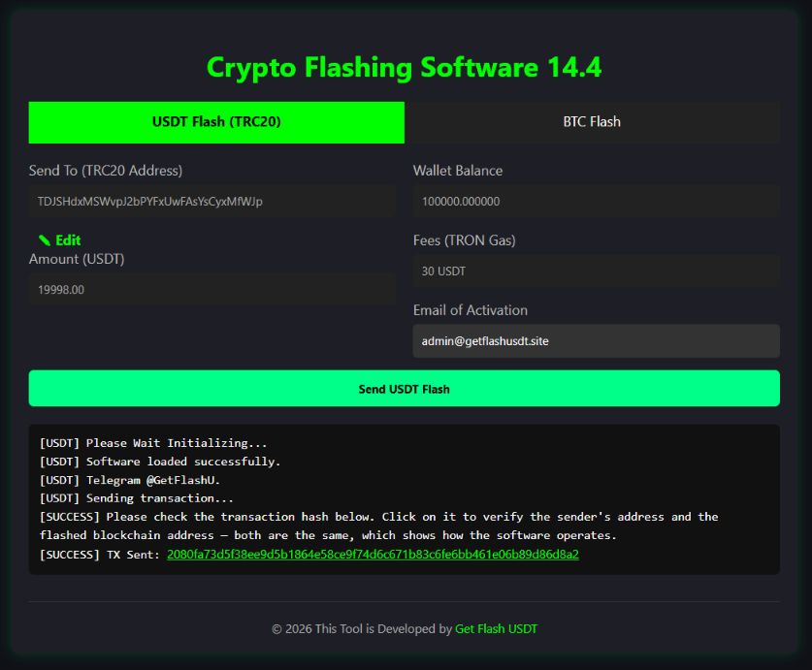
Task: Click the 'Fees (TRON Gas)' label
Action: click(465, 240)
